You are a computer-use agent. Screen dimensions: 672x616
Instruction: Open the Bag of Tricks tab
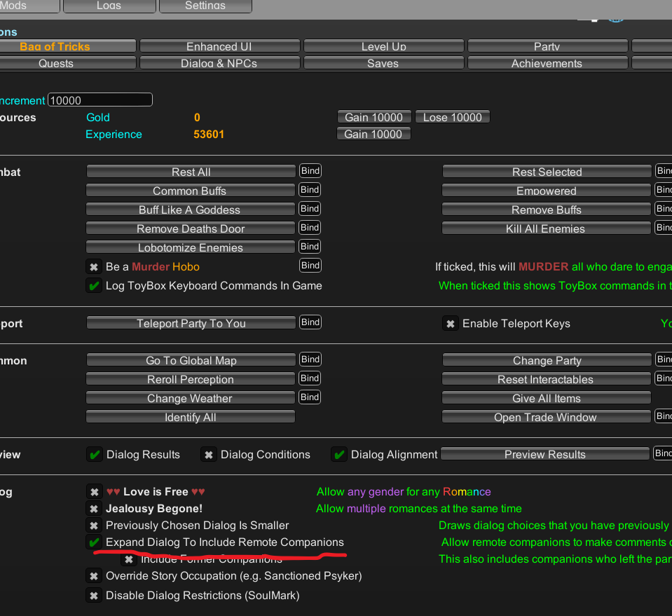click(x=68, y=46)
